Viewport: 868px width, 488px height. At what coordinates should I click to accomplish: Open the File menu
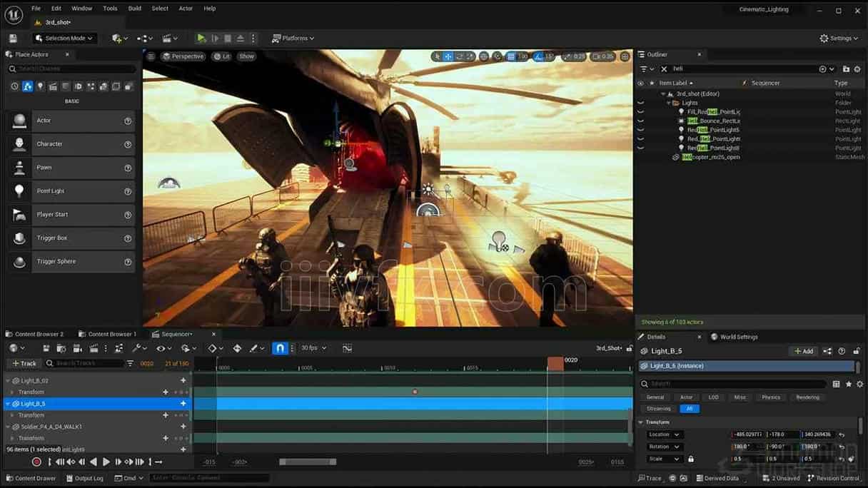36,9
